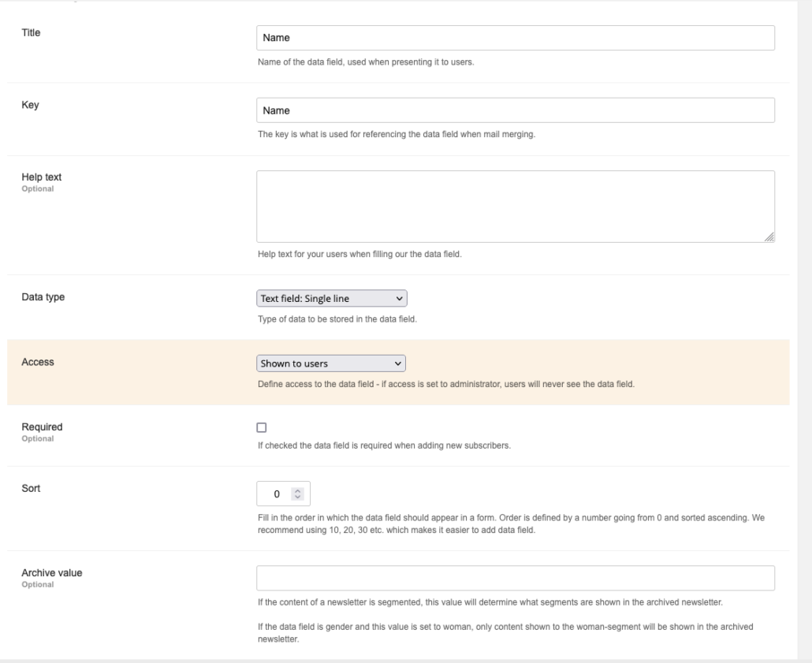The image size is (812, 663).
Task: Click the 'Archive value' field label
Action: tap(52, 573)
